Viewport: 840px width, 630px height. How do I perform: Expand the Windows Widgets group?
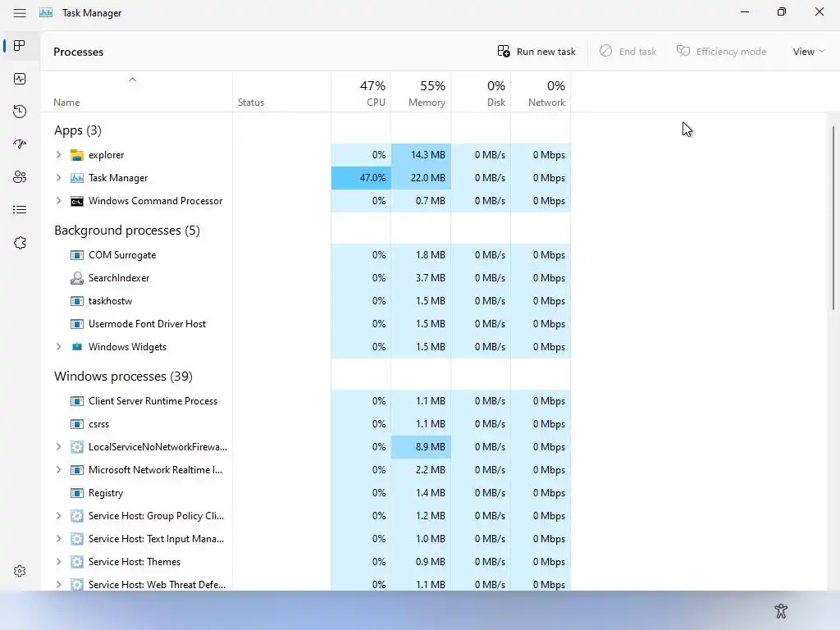point(58,347)
